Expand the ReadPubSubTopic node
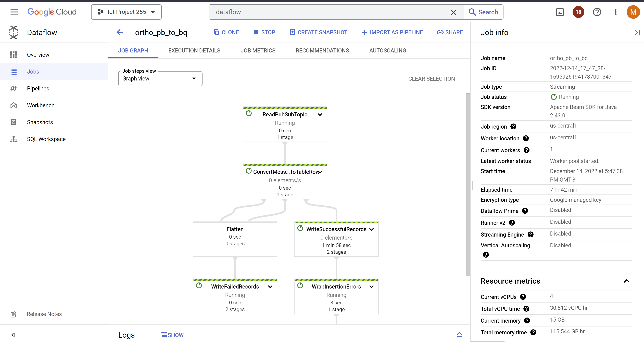This screenshot has width=644, height=342. point(320,115)
